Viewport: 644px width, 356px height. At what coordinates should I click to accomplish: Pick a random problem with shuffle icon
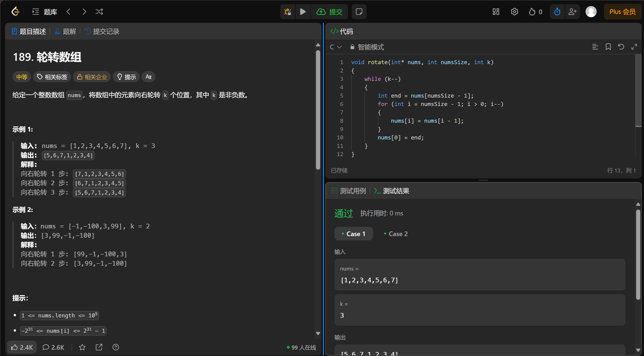99,12
